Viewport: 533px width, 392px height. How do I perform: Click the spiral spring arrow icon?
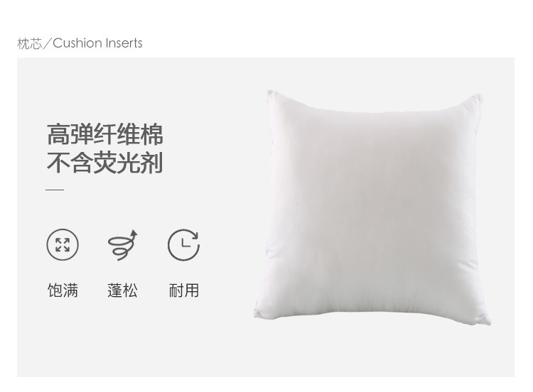tap(123, 245)
